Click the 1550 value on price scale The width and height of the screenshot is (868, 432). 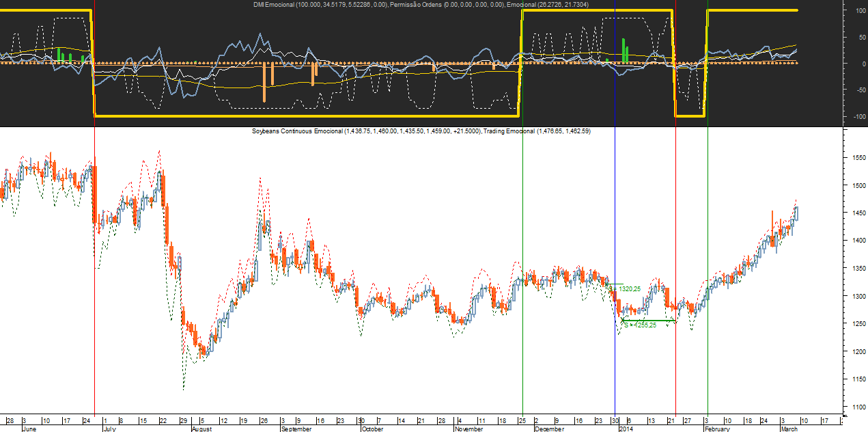(858, 157)
